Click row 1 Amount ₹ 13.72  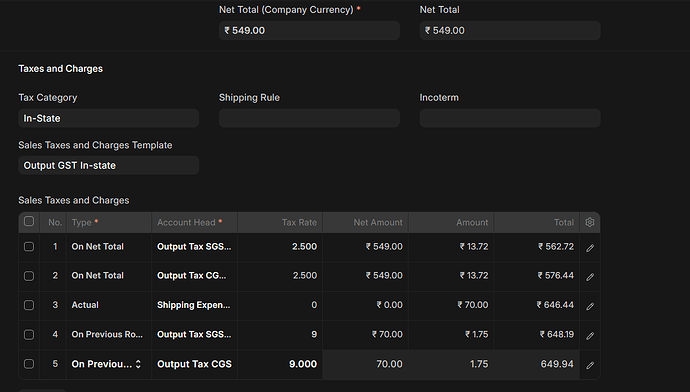tap(474, 246)
